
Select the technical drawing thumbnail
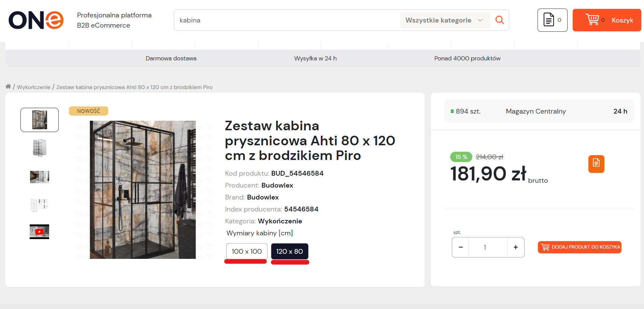(x=40, y=205)
